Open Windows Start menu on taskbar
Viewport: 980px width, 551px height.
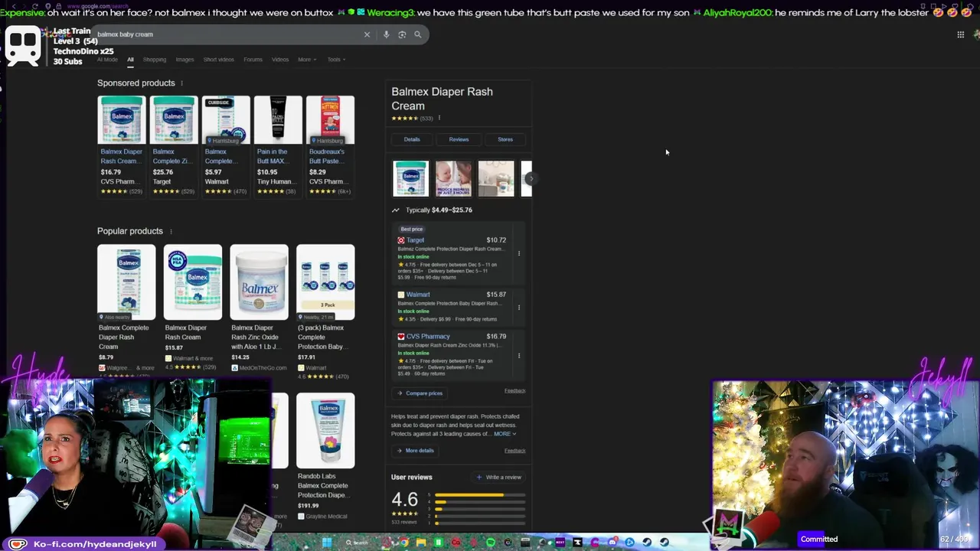coord(327,543)
